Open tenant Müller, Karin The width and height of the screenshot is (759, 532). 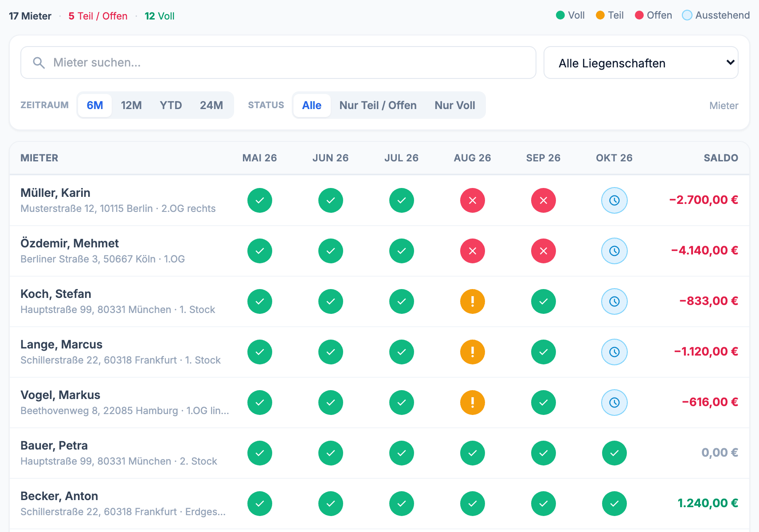point(55,193)
